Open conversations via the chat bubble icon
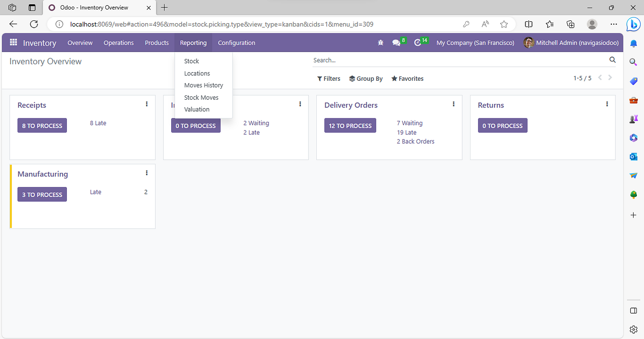This screenshot has height=339, width=644. [396, 43]
